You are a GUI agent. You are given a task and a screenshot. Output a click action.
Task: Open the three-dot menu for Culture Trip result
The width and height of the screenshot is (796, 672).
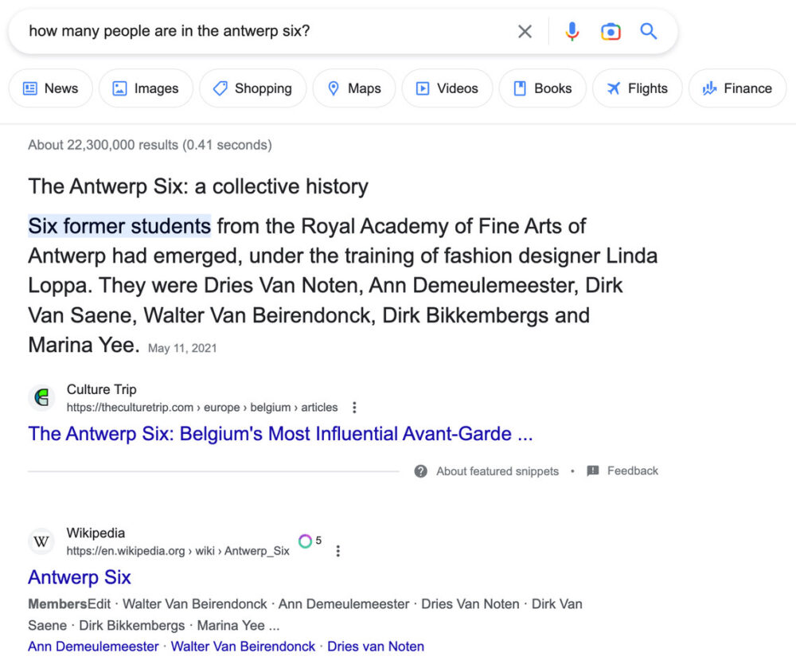(354, 408)
